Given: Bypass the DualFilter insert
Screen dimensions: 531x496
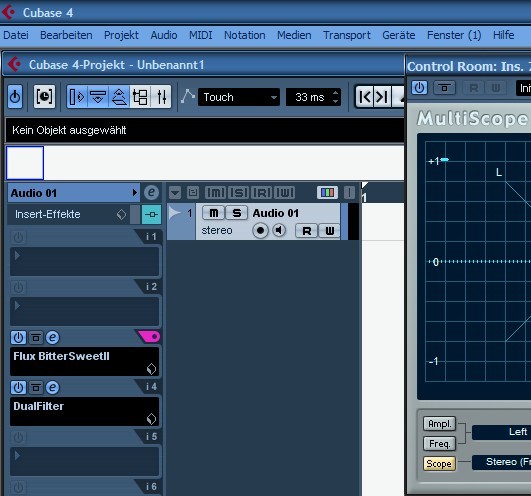Looking at the screenshot, I should click(x=36, y=387).
